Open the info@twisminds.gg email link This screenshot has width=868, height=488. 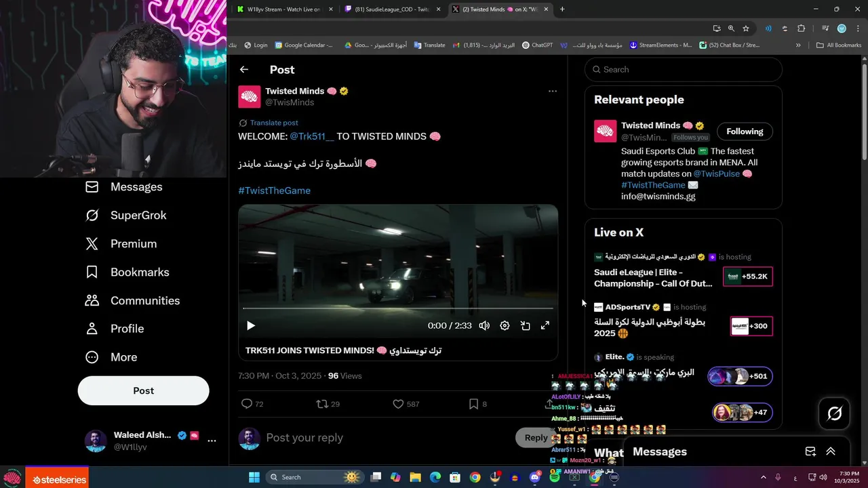coord(658,197)
